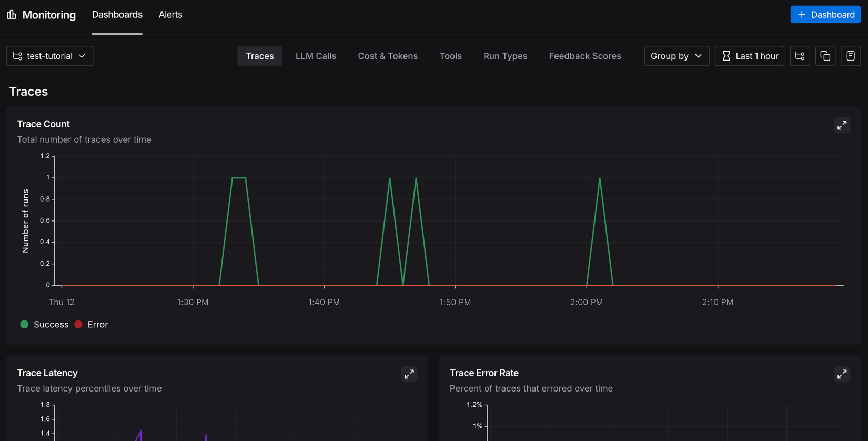Open the Group by dropdown
This screenshot has height=441, width=868.
(677, 56)
